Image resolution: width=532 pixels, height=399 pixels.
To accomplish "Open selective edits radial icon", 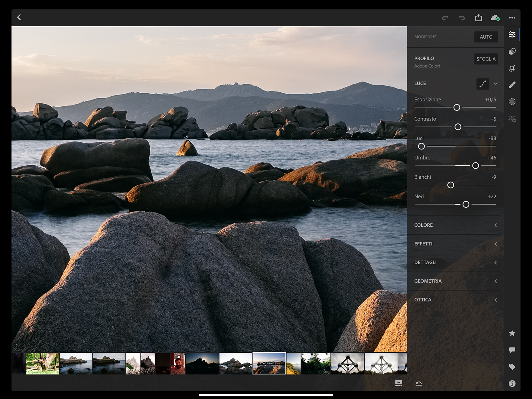I will (x=512, y=102).
